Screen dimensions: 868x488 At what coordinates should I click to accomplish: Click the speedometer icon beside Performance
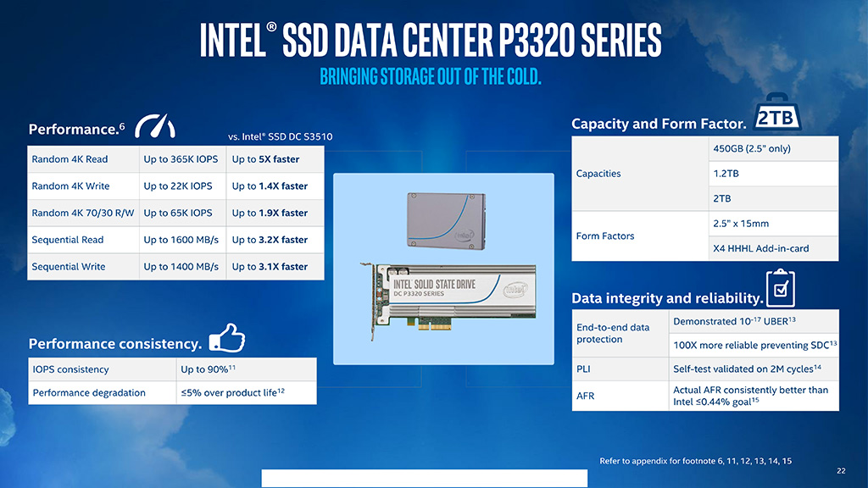pyautogui.click(x=155, y=125)
